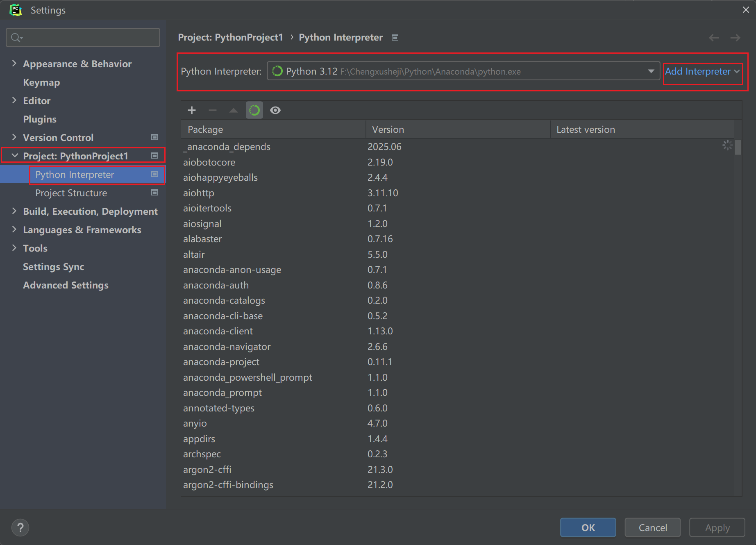Select the anaconda-project package row
This screenshot has height=545, width=756.
tap(458, 362)
